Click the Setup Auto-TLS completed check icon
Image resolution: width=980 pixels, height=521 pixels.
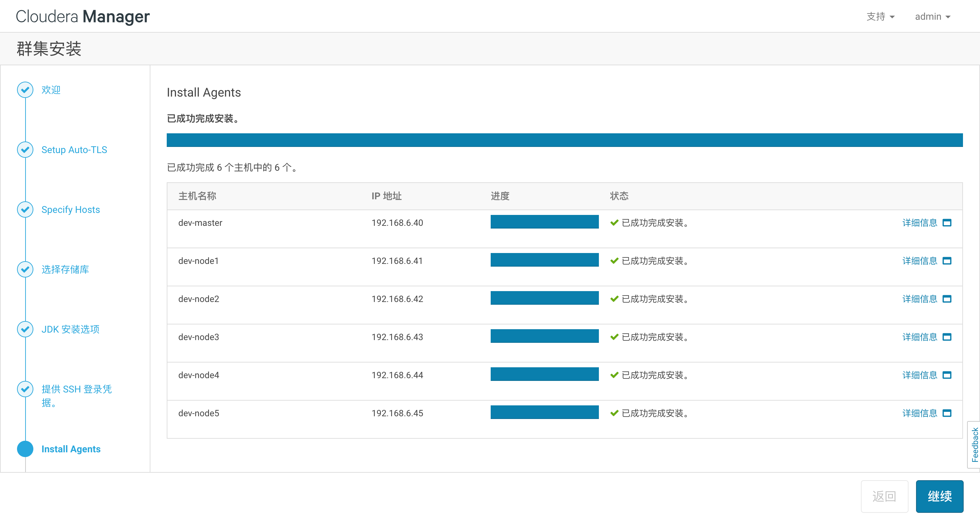(x=25, y=149)
